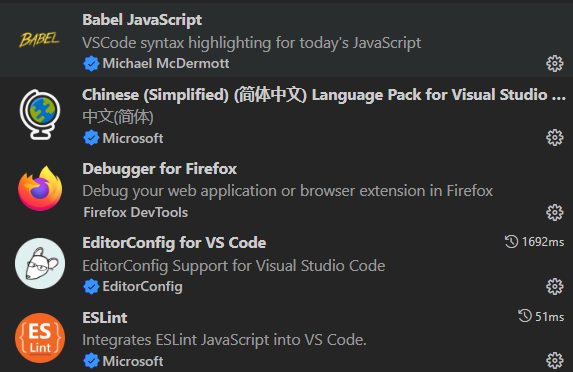Click the orange ESLint logo

click(x=40, y=338)
